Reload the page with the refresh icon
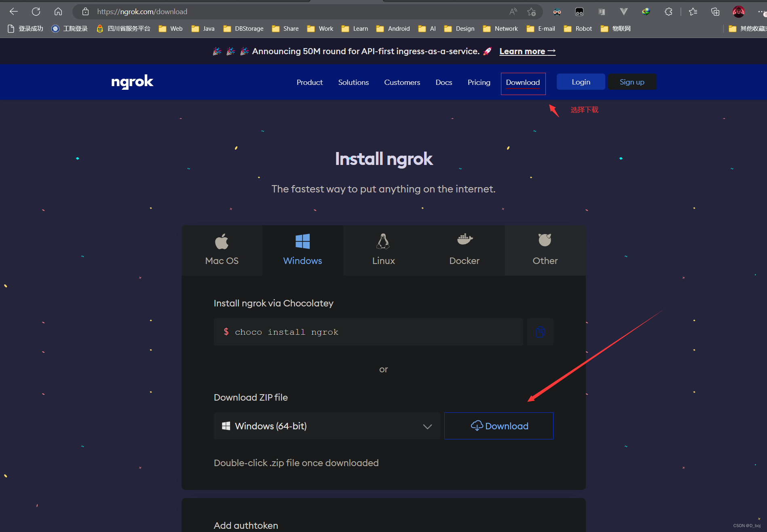The image size is (767, 532). click(36, 12)
